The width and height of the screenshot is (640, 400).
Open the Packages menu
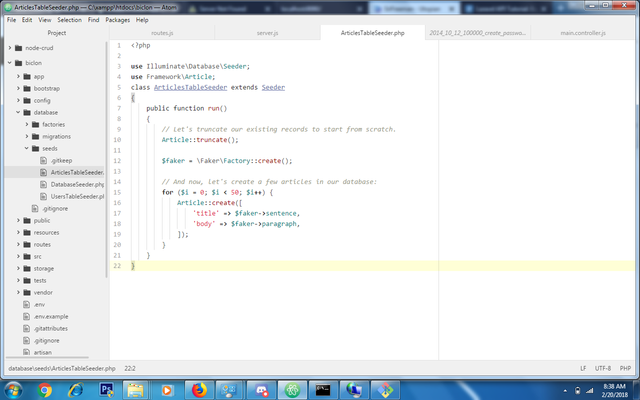point(118,20)
